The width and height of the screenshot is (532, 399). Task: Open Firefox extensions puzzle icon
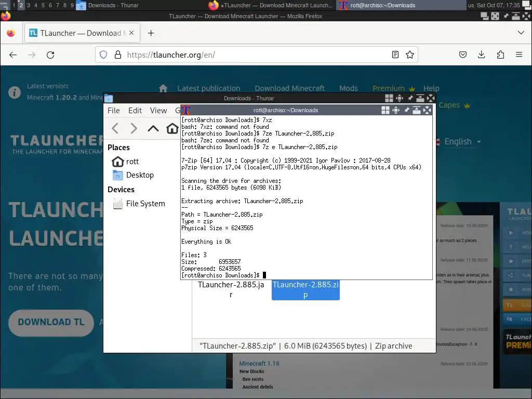[500, 55]
